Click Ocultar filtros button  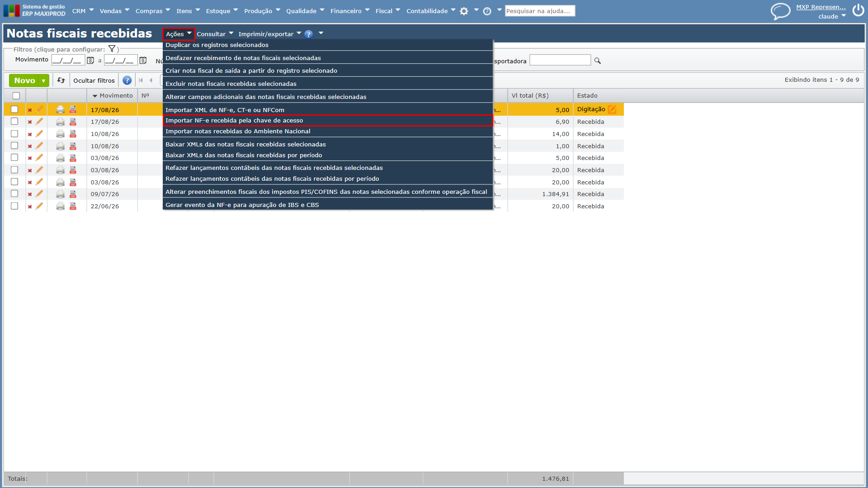(x=94, y=80)
